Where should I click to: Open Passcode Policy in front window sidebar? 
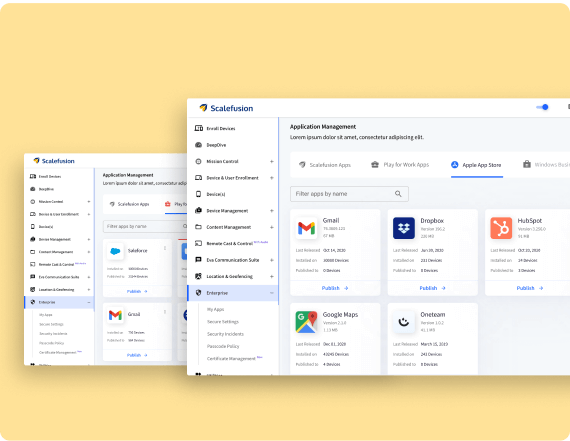click(223, 346)
